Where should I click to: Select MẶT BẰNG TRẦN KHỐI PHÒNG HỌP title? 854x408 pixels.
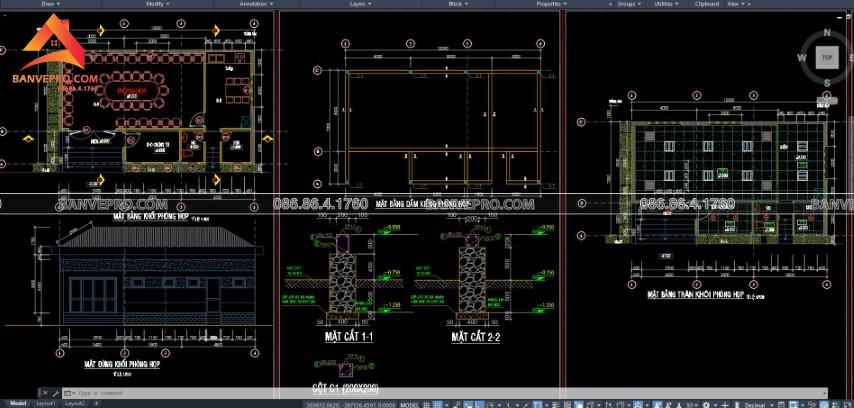coord(695,295)
